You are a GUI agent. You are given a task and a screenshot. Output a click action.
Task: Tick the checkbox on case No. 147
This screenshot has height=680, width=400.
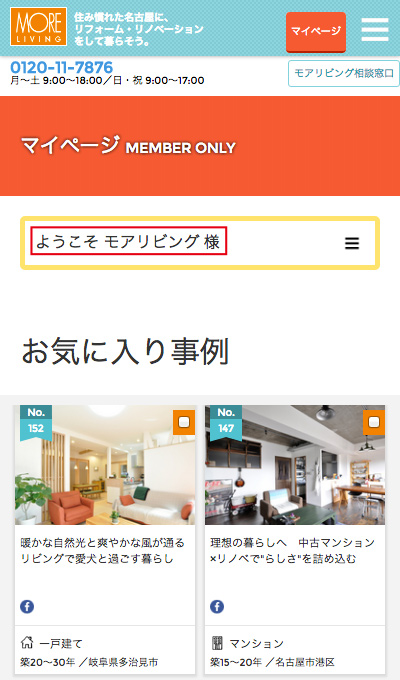point(374,422)
